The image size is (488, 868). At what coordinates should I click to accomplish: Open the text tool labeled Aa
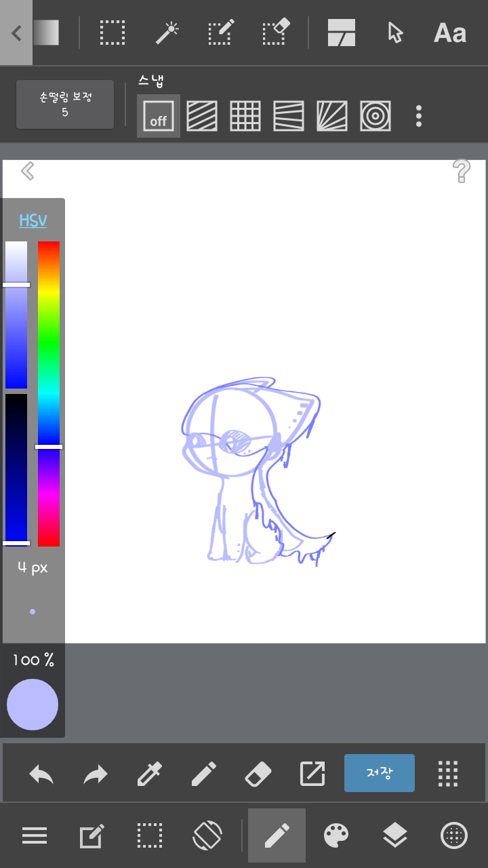pos(450,33)
